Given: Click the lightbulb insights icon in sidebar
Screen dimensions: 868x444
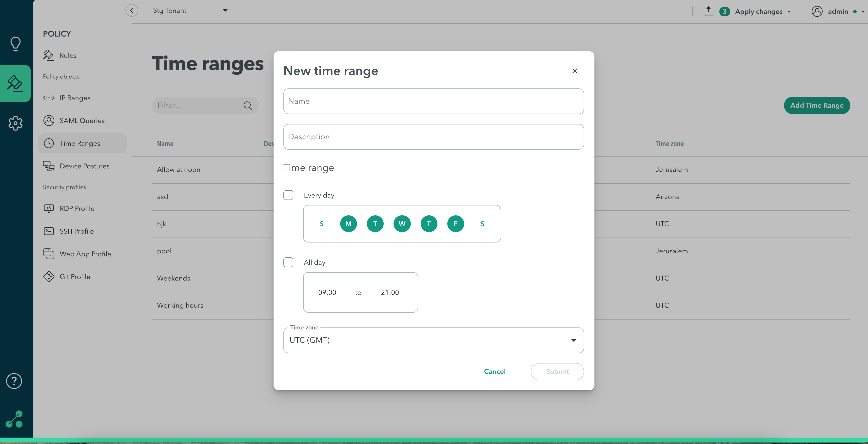Looking at the screenshot, I should coord(16,44).
